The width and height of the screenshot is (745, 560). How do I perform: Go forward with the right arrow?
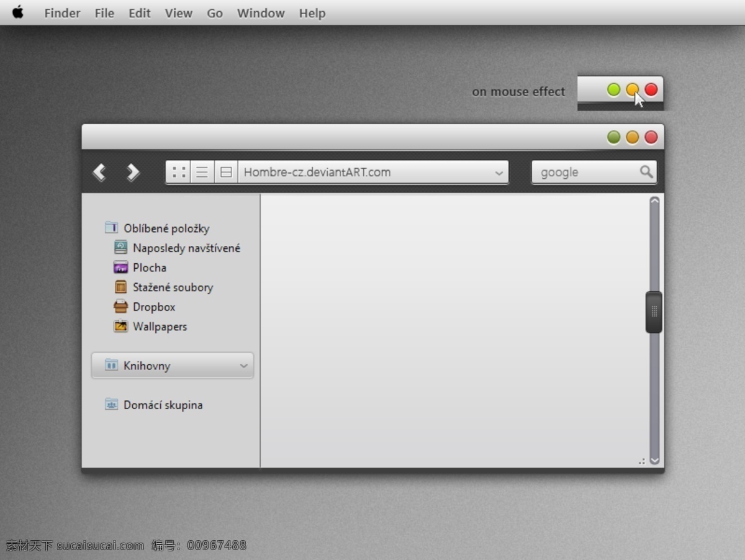(133, 172)
